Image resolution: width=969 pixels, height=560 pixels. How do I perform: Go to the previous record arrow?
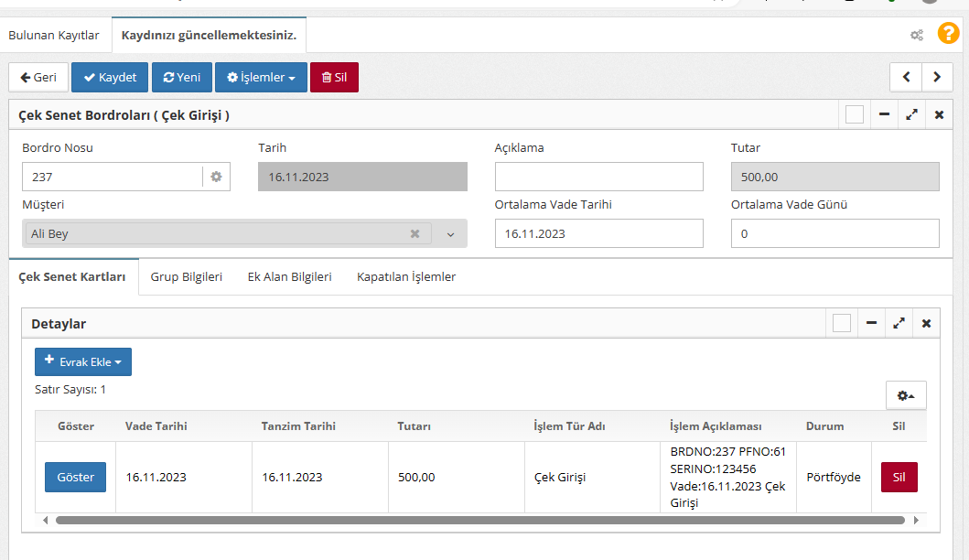click(x=906, y=78)
